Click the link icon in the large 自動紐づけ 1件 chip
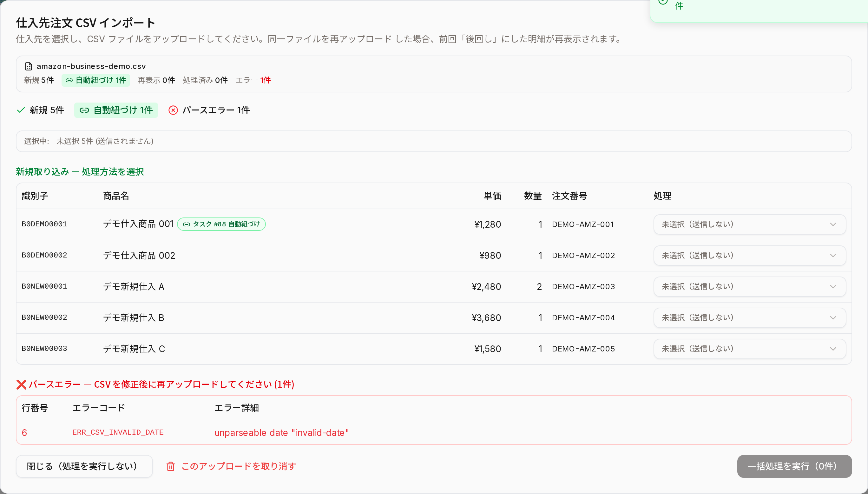This screenshot has width=868, height=494. point(84,110)
